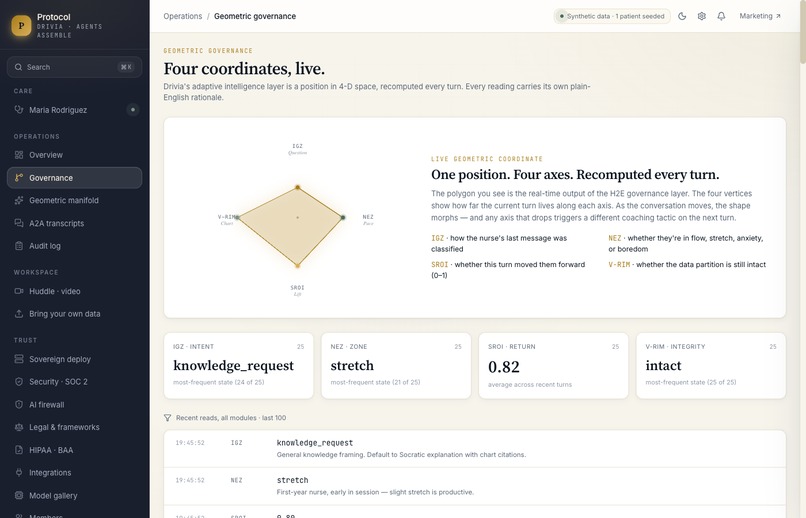806x518 pixels.
Task: Open notifications bell
Action: [721, 16]
